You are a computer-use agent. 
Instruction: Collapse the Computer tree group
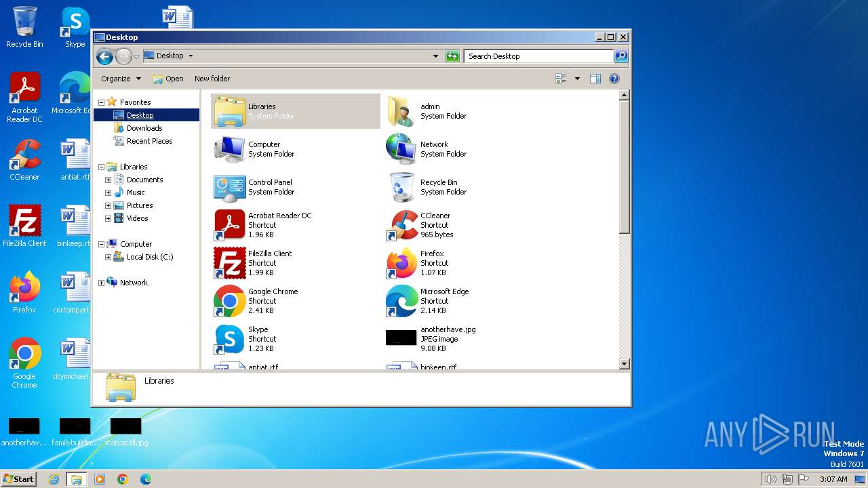click(102, 244)
